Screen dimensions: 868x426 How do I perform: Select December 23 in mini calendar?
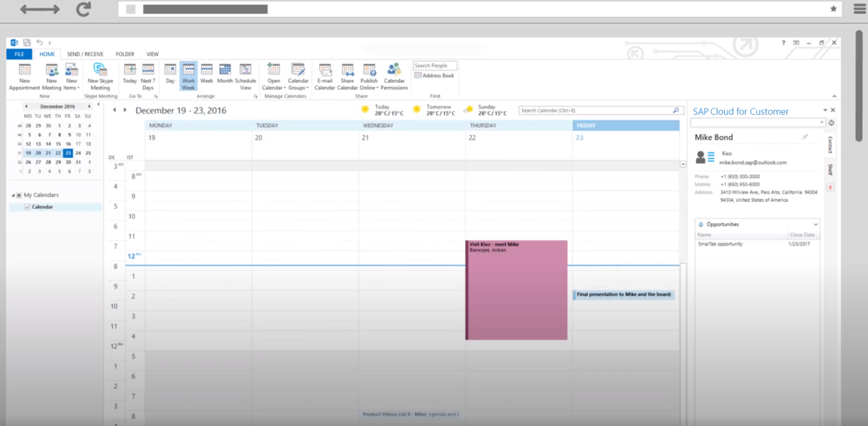(x=68, y=153)
